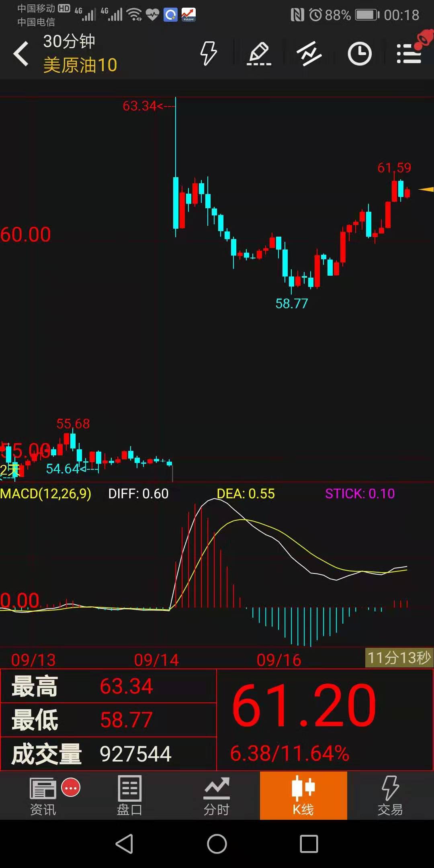Switch to the 盘口 order book tab

tap(129, 796)
